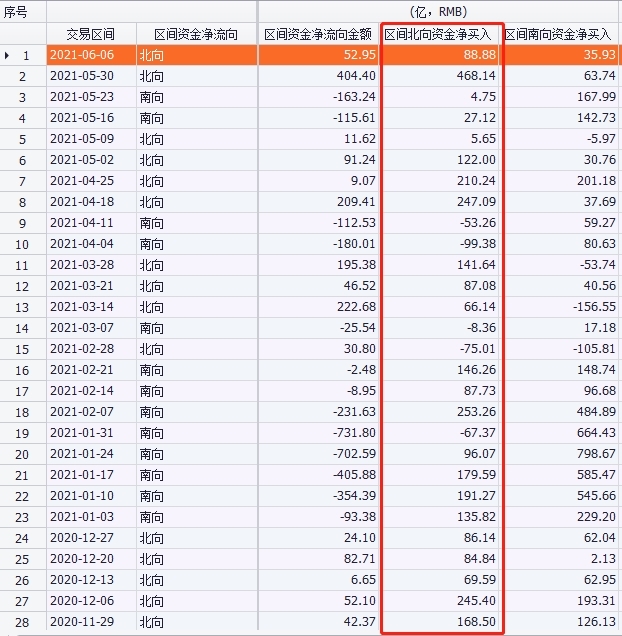Click the 区间资金净流向 column header
The width and height of the screenshot is (622, 636).
196,34
